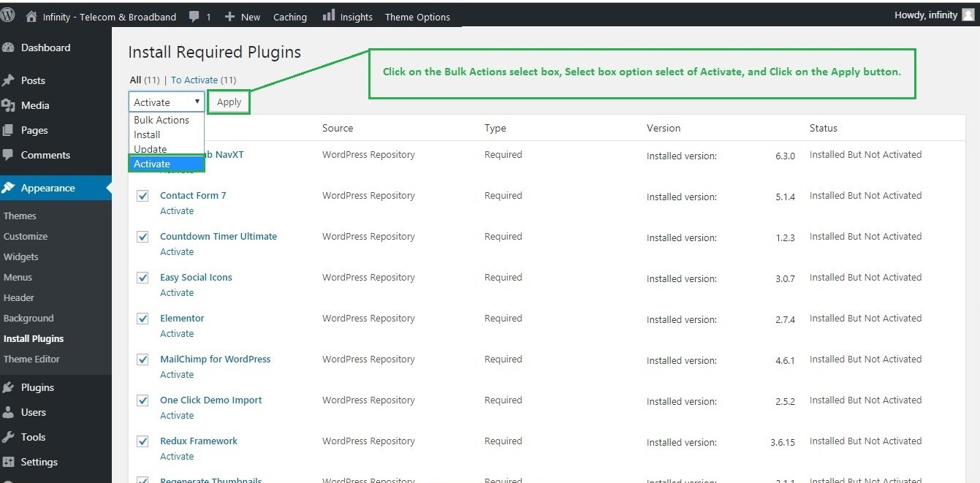
Task: Deselect the Redux Framework checkbox
Action: tap(143, 441)
